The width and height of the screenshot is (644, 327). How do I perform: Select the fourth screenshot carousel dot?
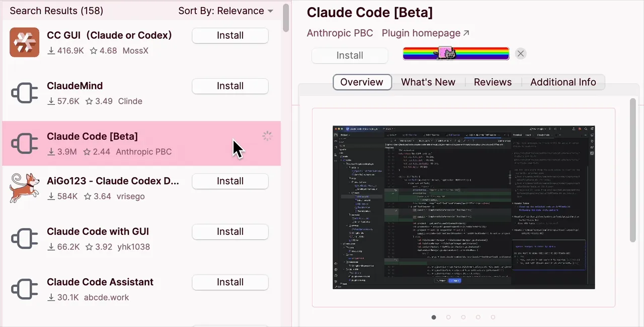pyautogui.click(x=478, y=317)
